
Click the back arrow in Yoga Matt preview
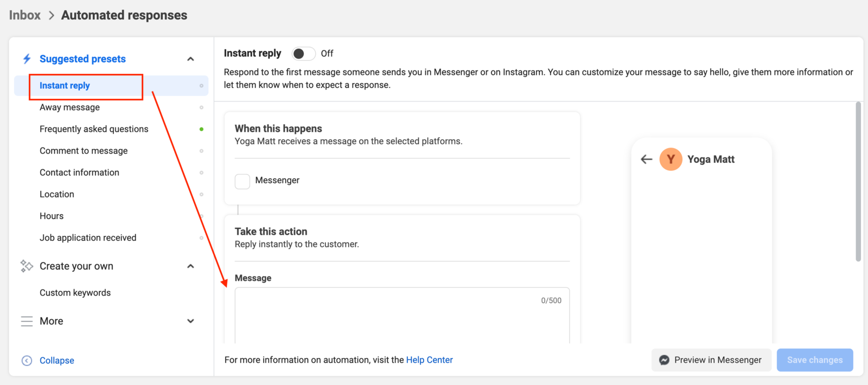tap(646, 159)
